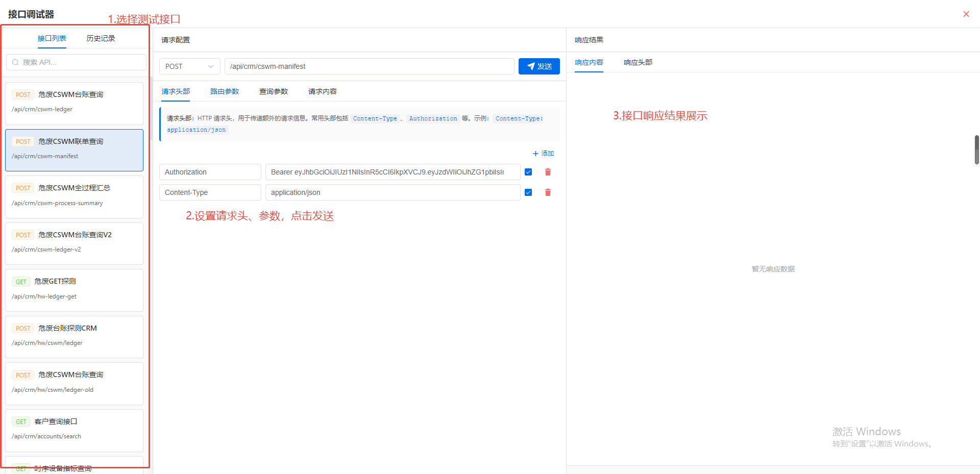Click the response panel vertical scrollbar
Screen dimensions: 980x474
pos(976,149)
